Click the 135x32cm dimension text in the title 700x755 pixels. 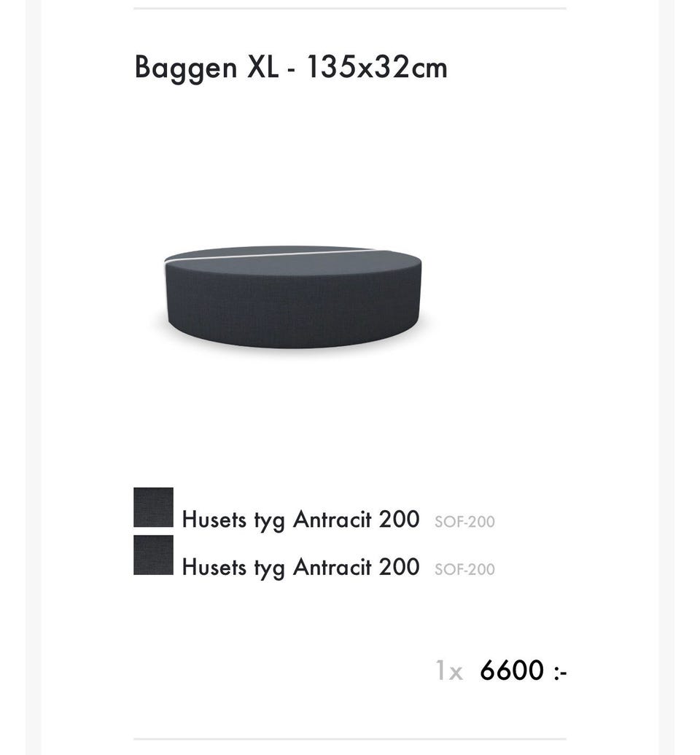(x=376, y=66)
